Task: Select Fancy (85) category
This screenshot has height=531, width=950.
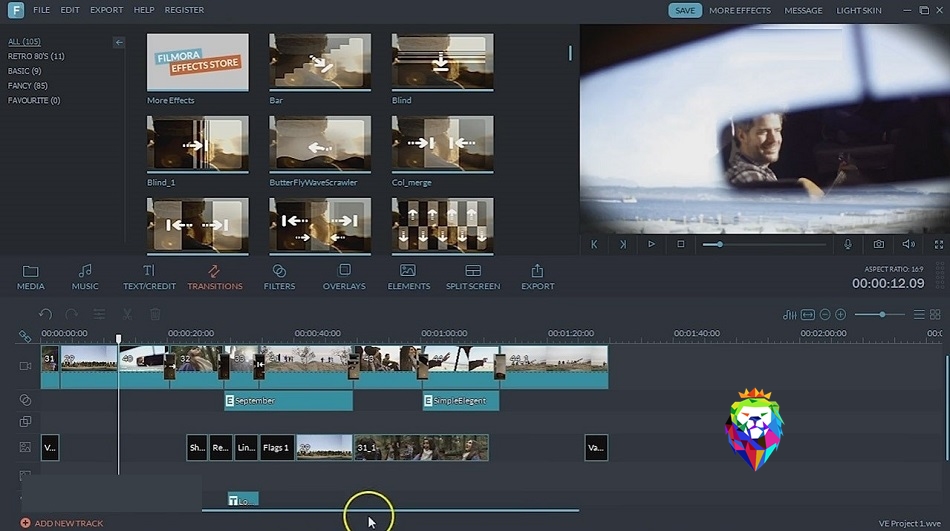Action: pos(27,85)
